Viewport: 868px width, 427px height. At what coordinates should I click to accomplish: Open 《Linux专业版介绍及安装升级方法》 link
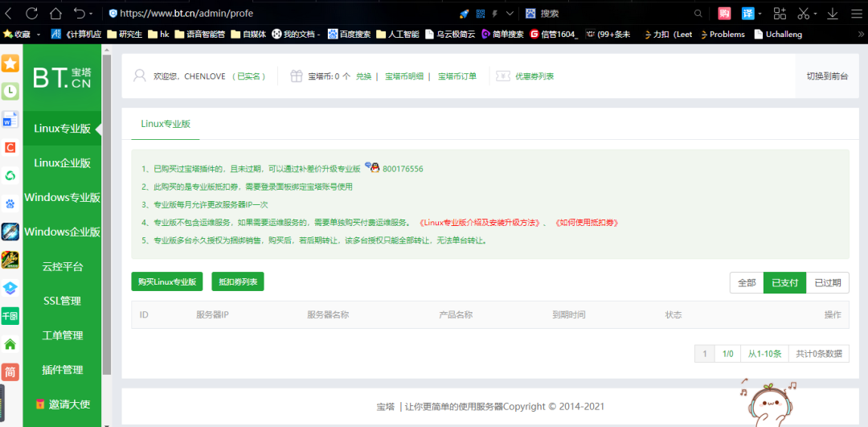pyautogui.click(x=479, y=223)
